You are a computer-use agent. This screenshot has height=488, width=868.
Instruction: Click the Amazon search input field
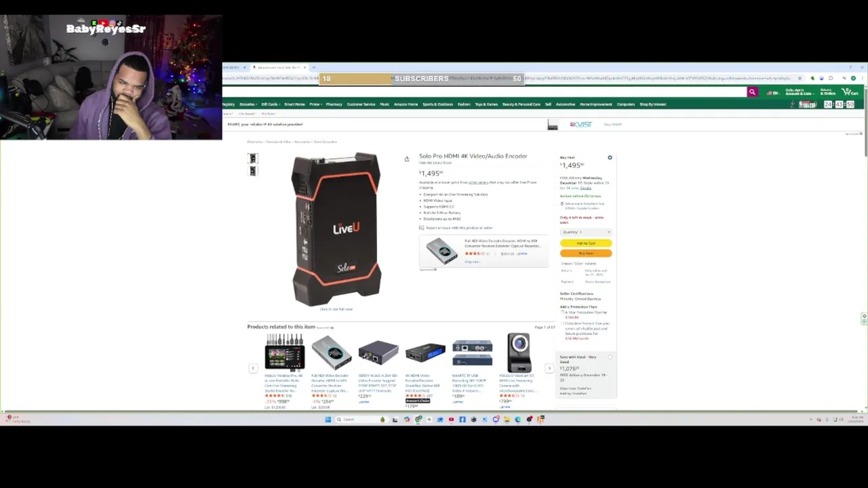coord(485,92)
